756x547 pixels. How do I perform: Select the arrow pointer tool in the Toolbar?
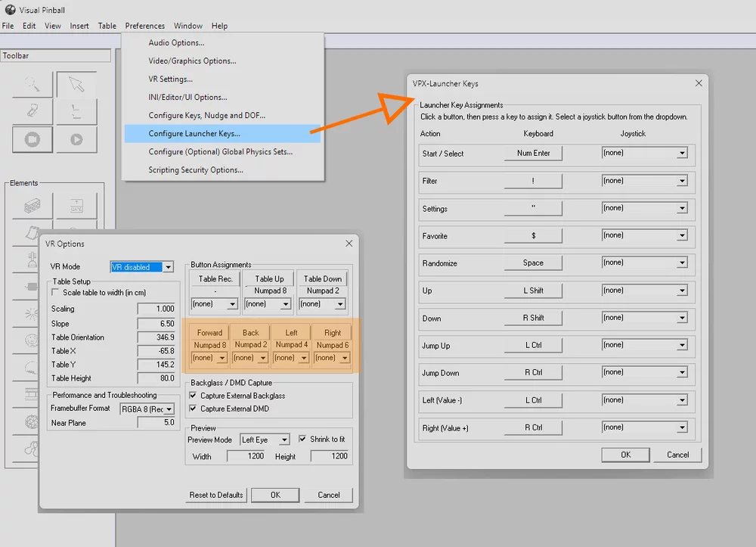(x=76, y=85)
